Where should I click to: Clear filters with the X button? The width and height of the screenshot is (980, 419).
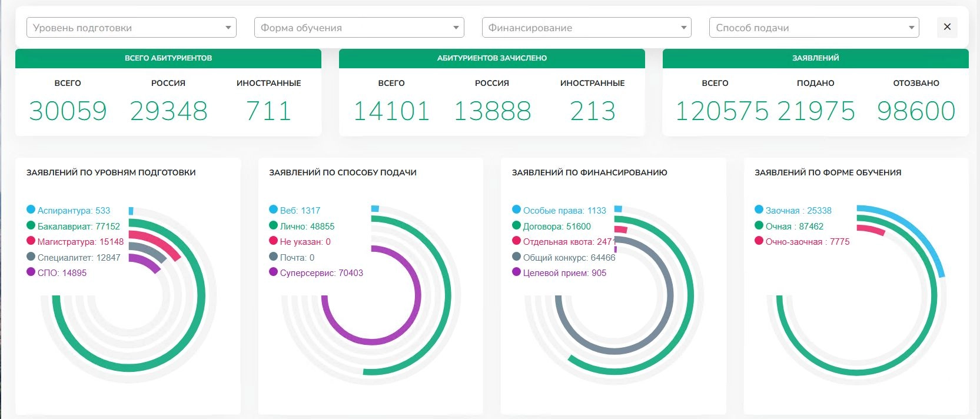coord(947,27)
